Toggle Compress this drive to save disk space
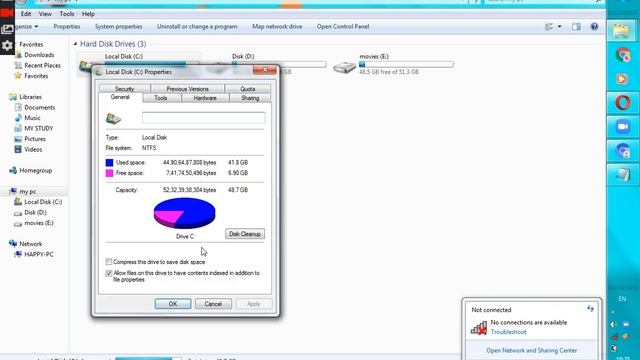 coord(109,262)
